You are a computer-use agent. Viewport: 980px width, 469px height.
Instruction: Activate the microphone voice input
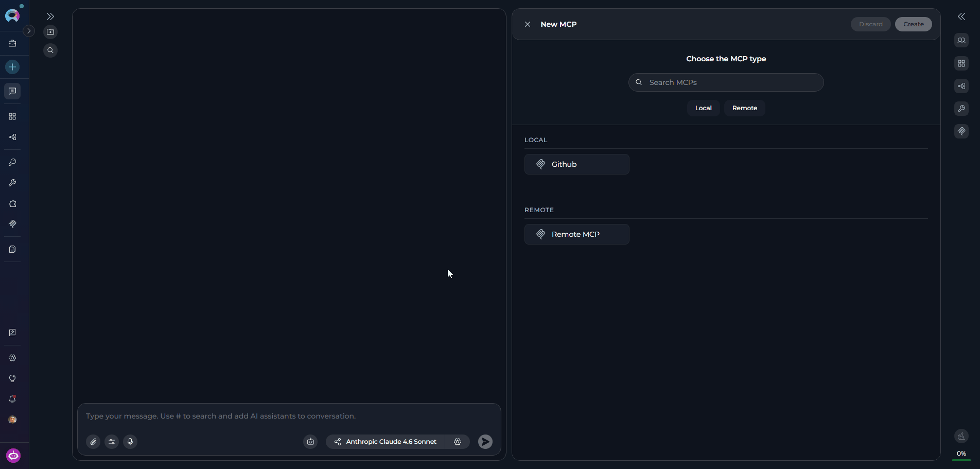click(130, 442)
